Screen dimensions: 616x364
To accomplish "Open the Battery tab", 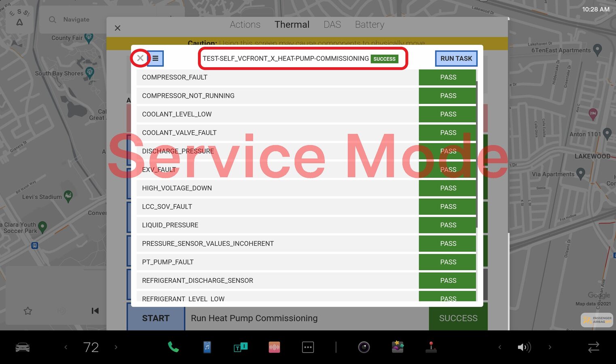I will pyautogui.click(x=369, y=25).
